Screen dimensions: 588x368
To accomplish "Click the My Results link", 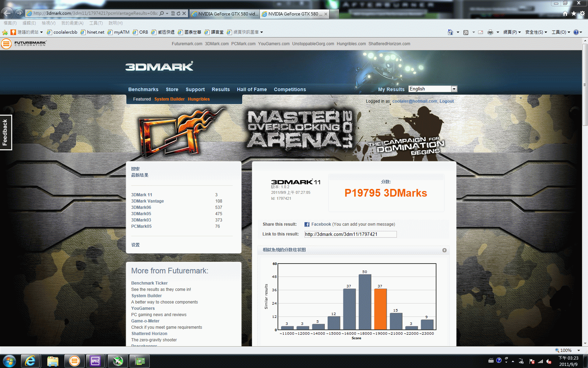I will tap(391, 89).
